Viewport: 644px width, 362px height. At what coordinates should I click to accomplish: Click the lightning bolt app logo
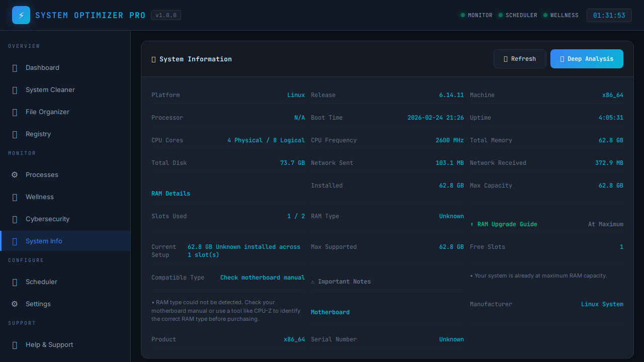click(x=21, y=15)
